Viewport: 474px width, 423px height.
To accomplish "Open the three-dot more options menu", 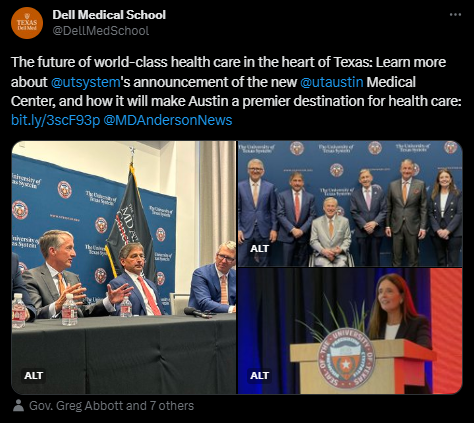I will coord(455,15).
